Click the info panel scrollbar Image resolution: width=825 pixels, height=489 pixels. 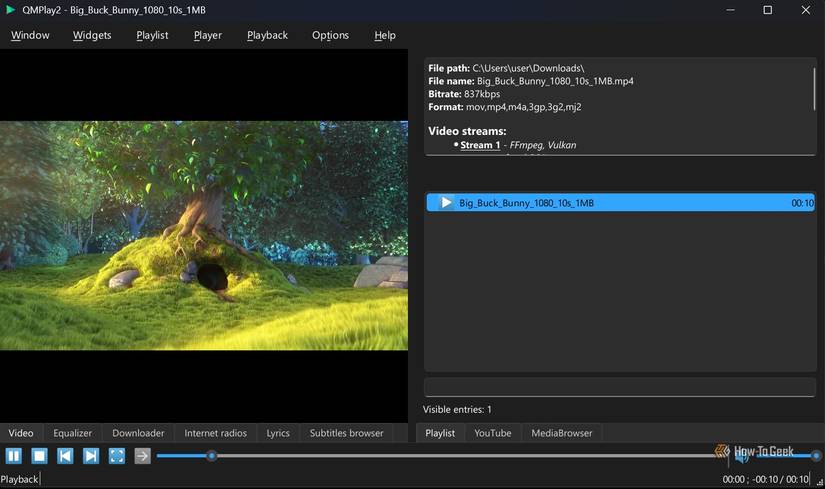click(813, 89)
